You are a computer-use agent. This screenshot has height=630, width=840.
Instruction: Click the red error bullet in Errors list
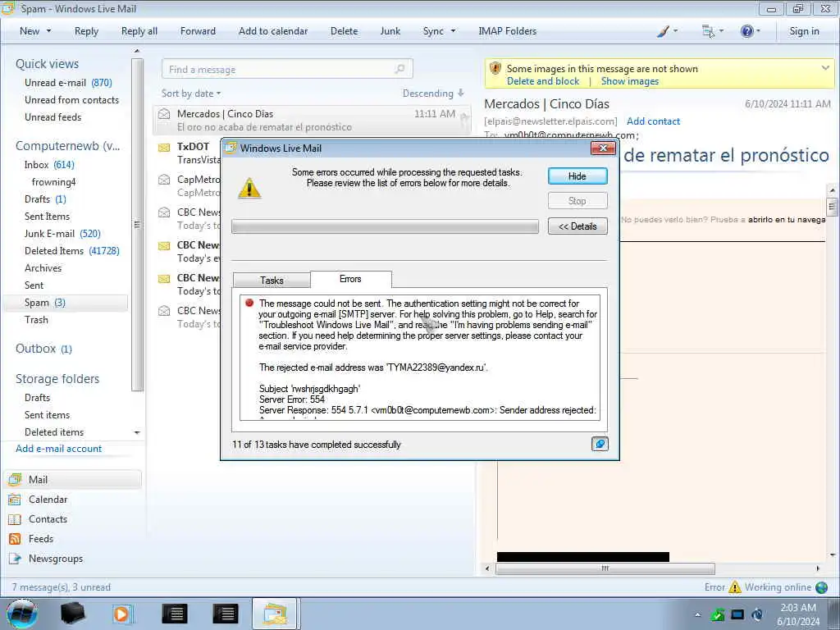tap(249, 304)
